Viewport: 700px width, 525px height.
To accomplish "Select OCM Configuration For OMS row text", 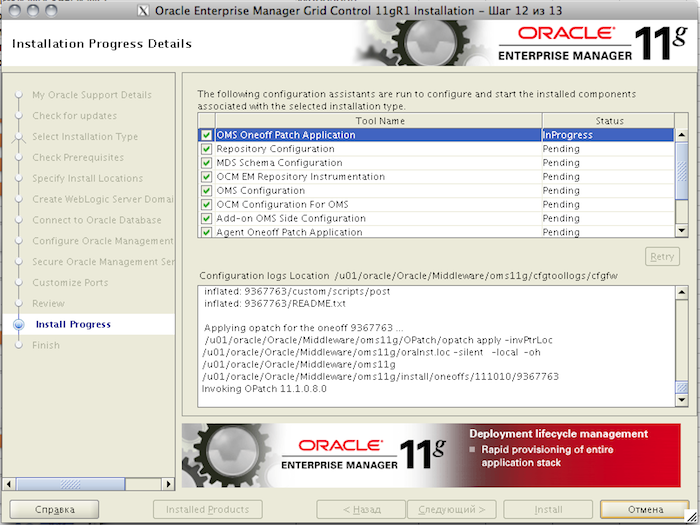I will click(x=282, y=204).
